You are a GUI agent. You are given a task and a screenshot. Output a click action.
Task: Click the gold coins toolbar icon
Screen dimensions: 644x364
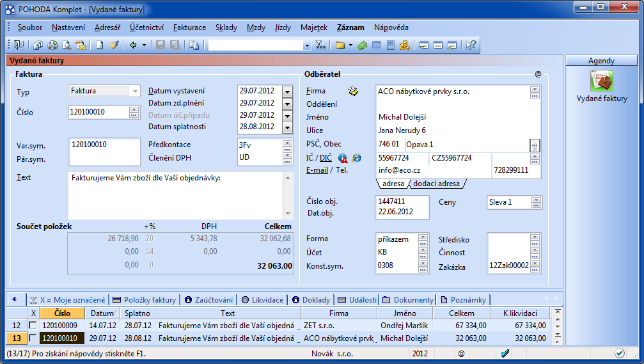pyautogui.click(x=405, y=45)
